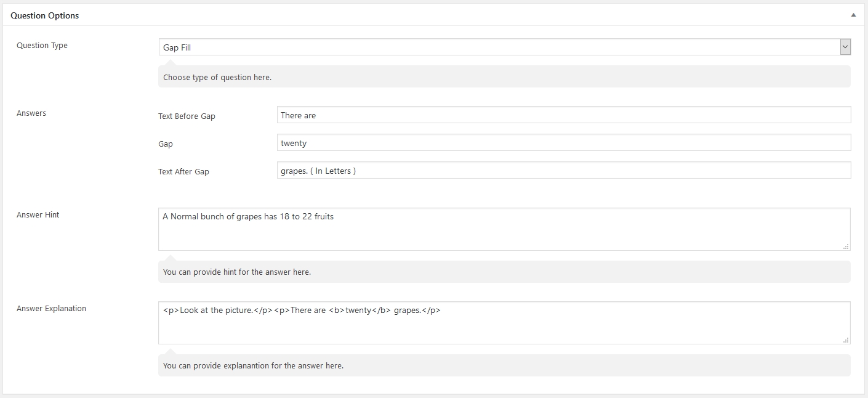Click the Answer Hint label

[38, 214]
